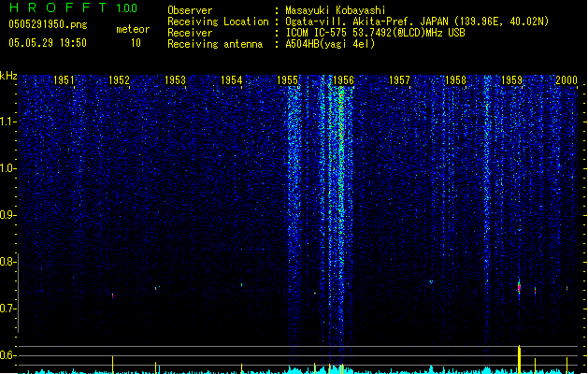Click the 0.7 frequency axis label
The image size is (588, 374).
pyautogui.click(x=7, y=309)
